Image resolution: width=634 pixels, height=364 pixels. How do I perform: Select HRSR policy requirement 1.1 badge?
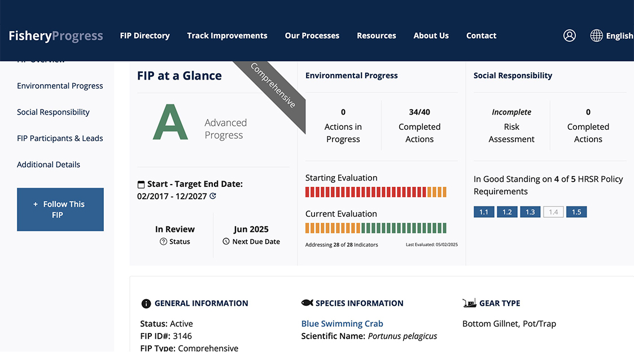click(x=484, y=212)
